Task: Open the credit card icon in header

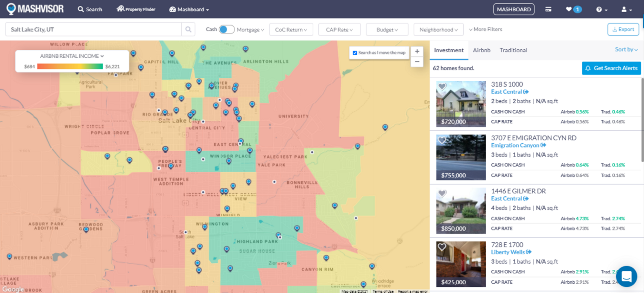Action: coord(548,9)
